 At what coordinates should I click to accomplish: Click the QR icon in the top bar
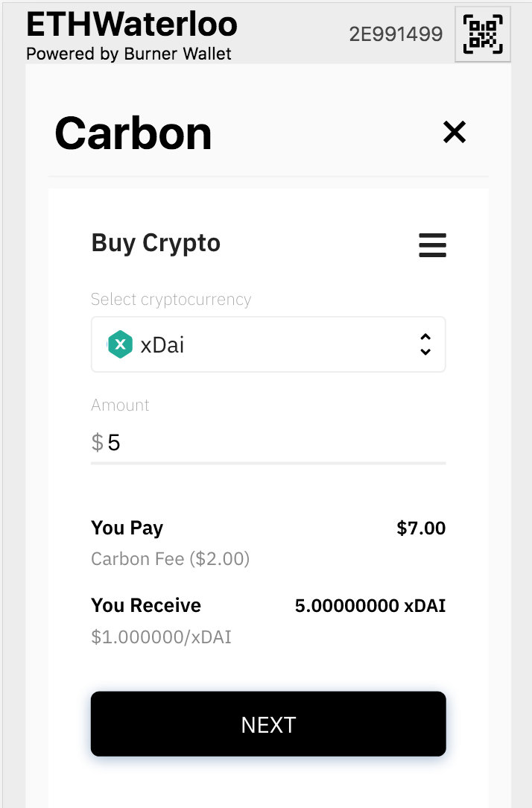(482, 34)
